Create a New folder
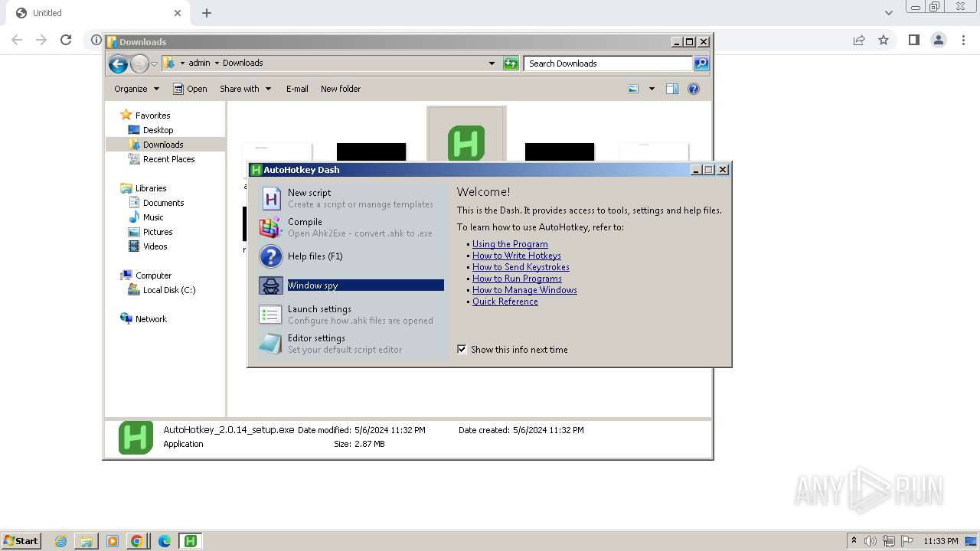980x551 pixels. [x=341, y=89]
